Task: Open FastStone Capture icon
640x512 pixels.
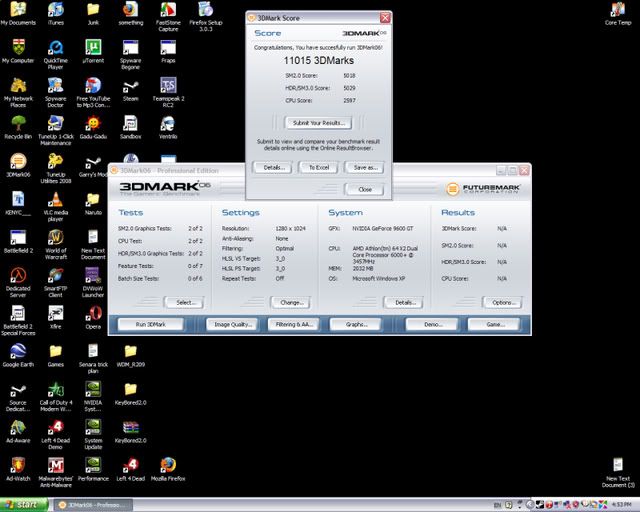Action: pos(168,16)
